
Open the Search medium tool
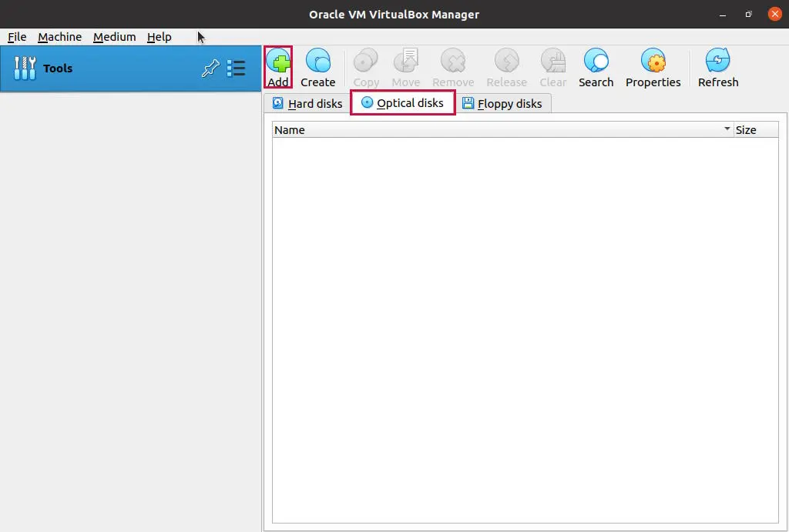(596, 65)
